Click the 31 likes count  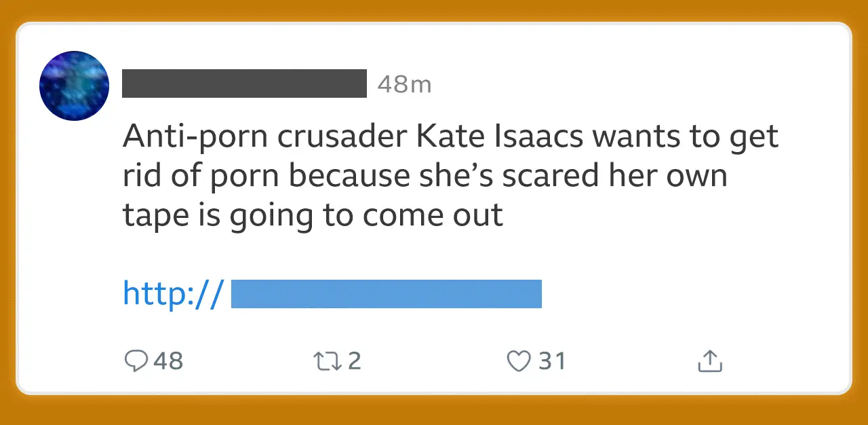(x=551, y=361)
